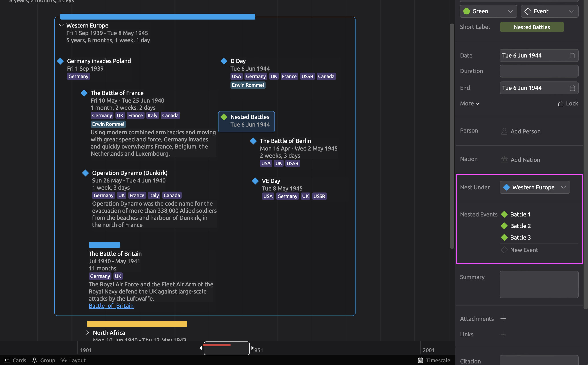Expand the North Africa group

[x=87, y=332]
